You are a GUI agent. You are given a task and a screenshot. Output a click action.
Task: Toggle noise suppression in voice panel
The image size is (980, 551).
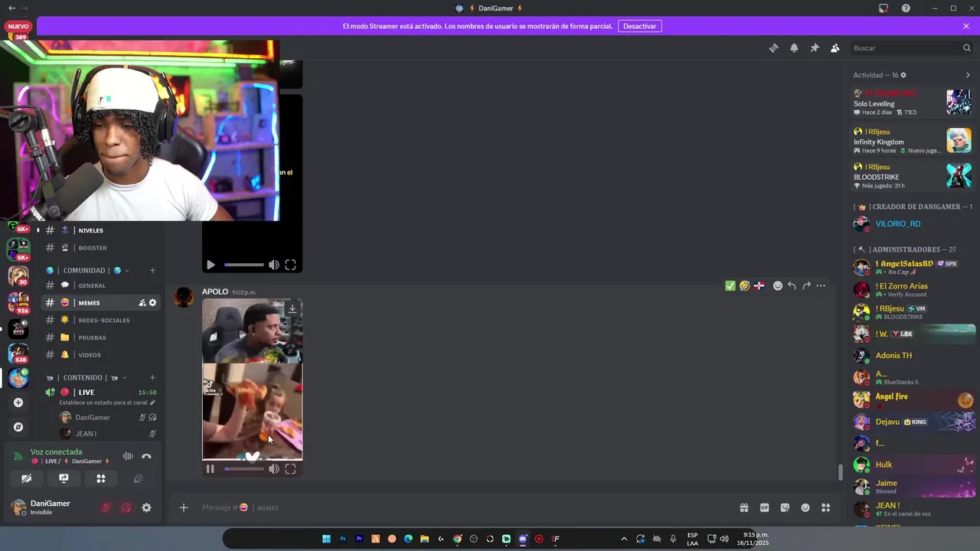pyautogui.click(x=128, y=456)
